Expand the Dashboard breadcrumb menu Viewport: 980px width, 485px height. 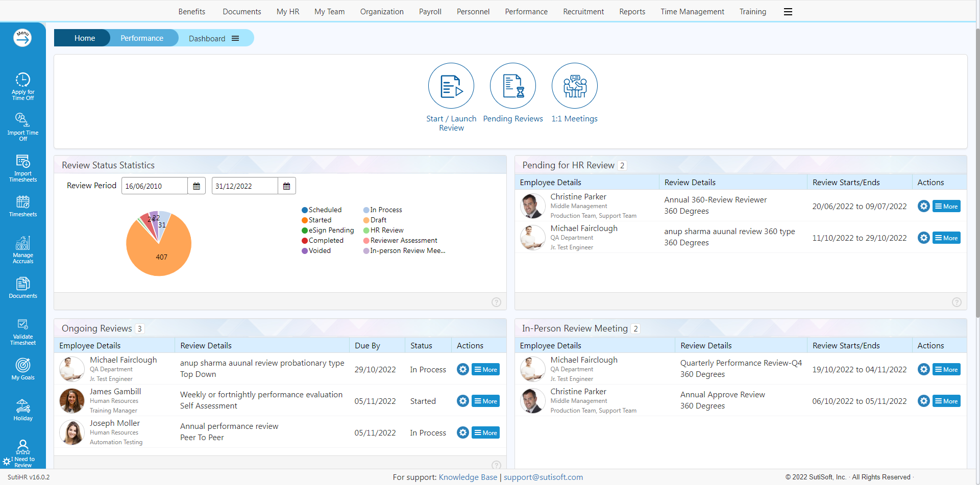coord(235,38)
